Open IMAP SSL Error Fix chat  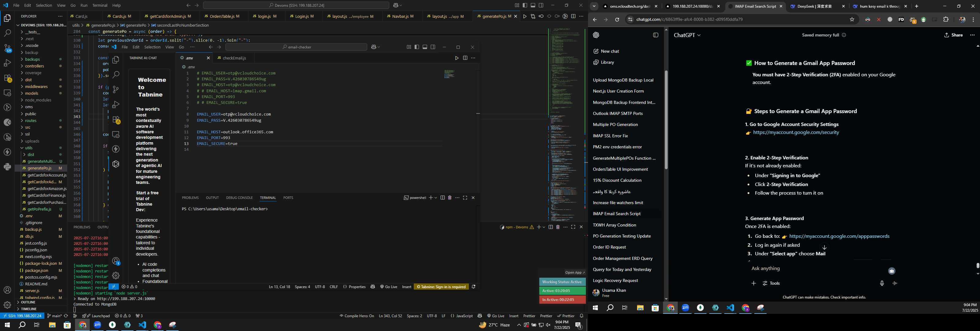tap(610, 135)
